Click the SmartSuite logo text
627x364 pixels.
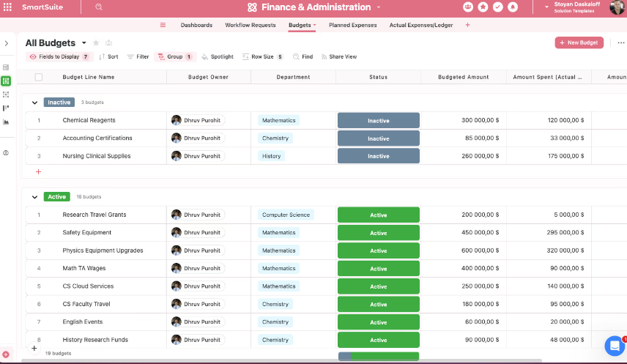coord(42,7)
